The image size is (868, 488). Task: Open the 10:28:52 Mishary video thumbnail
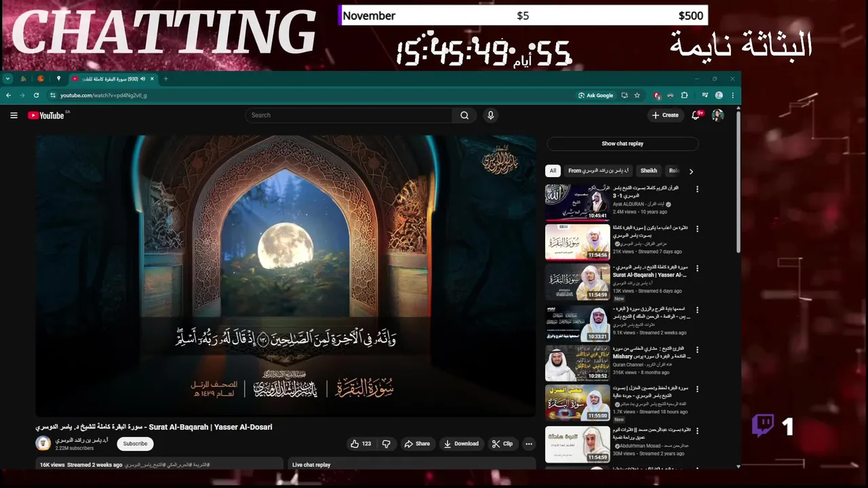coord(578,363)
